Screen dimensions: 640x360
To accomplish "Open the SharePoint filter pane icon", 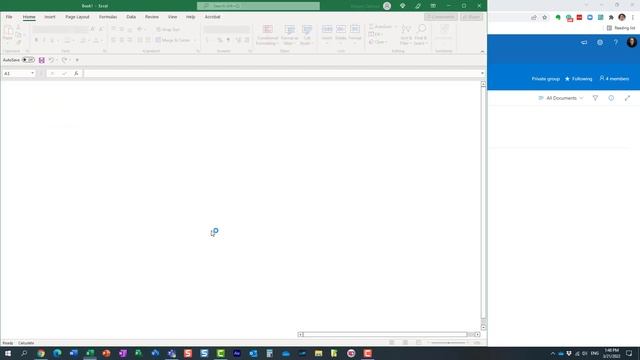I will click(595, 98).
